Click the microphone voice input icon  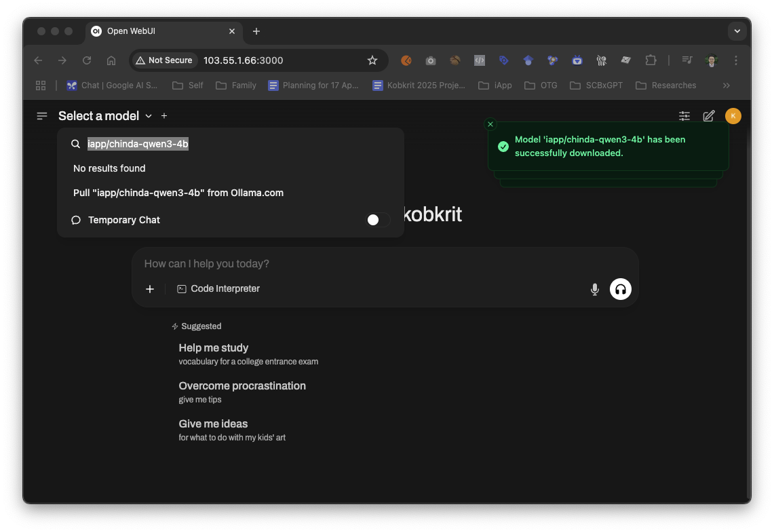pos(595,289)
